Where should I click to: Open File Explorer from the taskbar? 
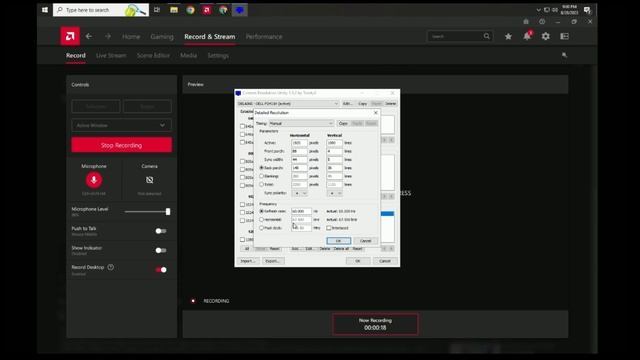click(174, 10)
